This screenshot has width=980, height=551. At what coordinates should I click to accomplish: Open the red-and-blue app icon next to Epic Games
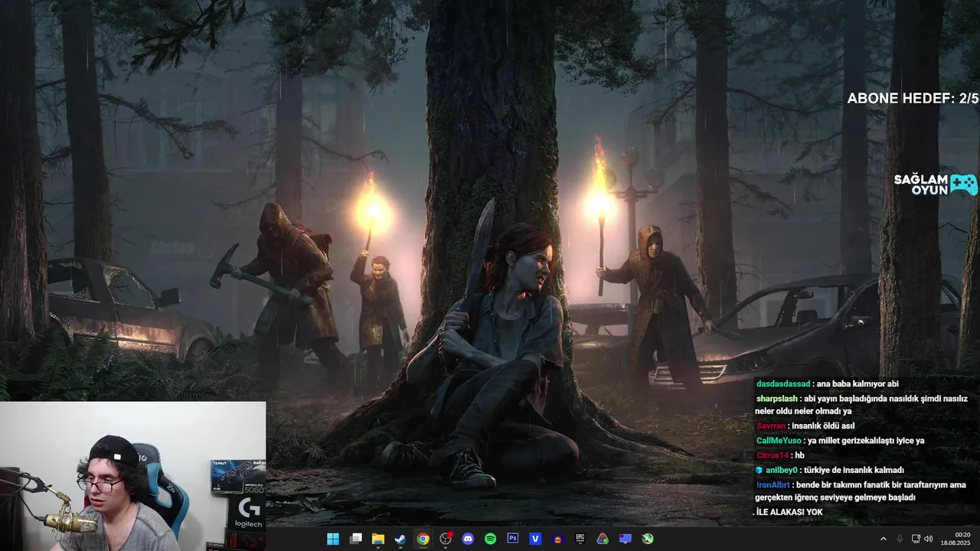pyautogui.click(x=558, y=539)
